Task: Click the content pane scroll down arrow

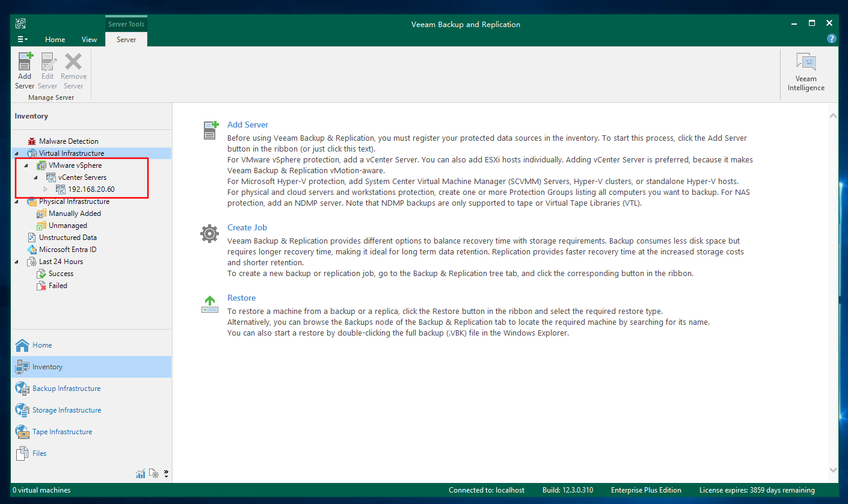Action: click(x=833, y=470)
